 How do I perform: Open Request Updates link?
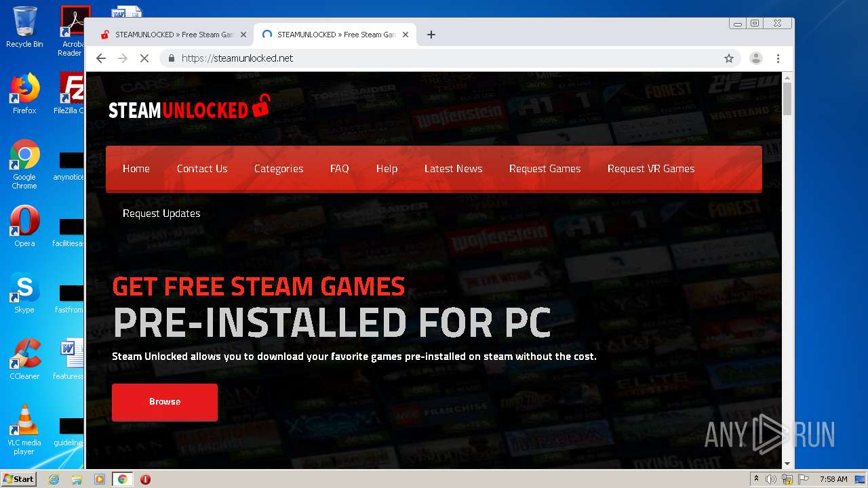click(161, 213)
